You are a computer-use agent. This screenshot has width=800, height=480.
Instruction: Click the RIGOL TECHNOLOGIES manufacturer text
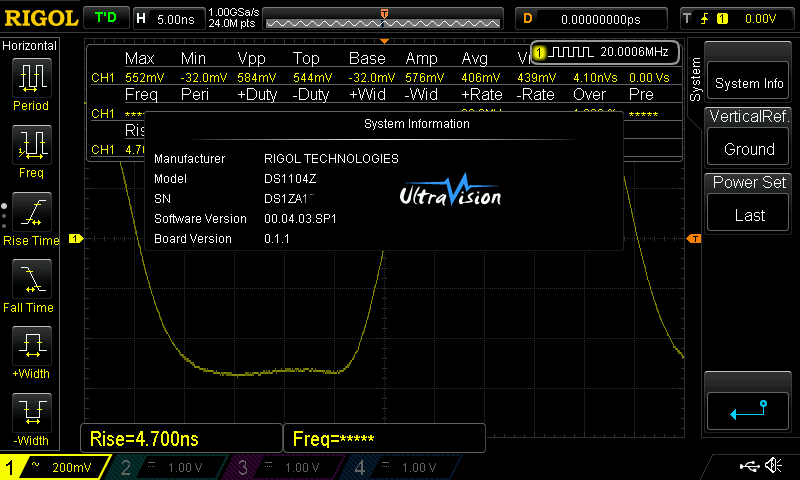331,159
